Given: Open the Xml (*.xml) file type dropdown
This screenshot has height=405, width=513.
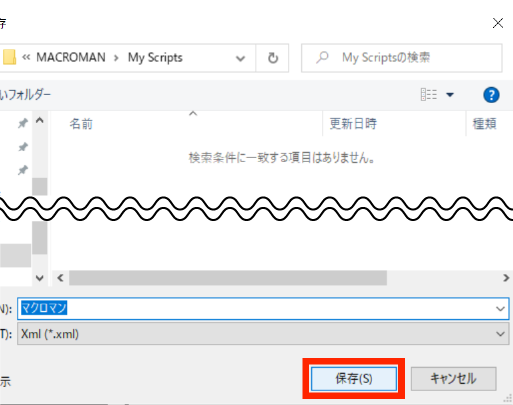Looking at the screenshot, I should (263, 334).
